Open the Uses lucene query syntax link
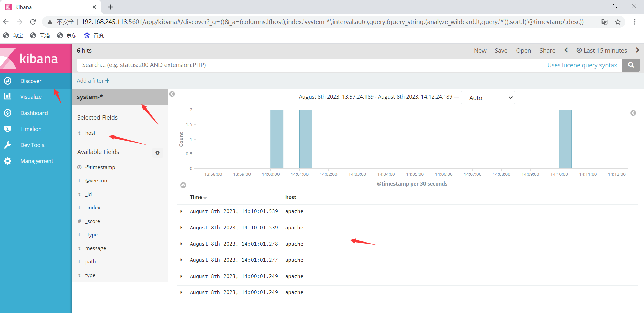The width and height of the screenshot is (644, 313). (582, 65)
